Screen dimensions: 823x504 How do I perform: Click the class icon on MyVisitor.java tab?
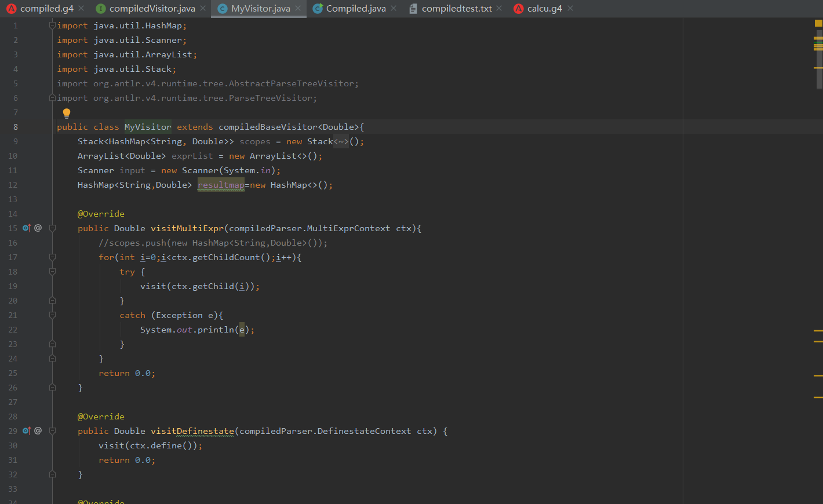[x=222, y=8]
